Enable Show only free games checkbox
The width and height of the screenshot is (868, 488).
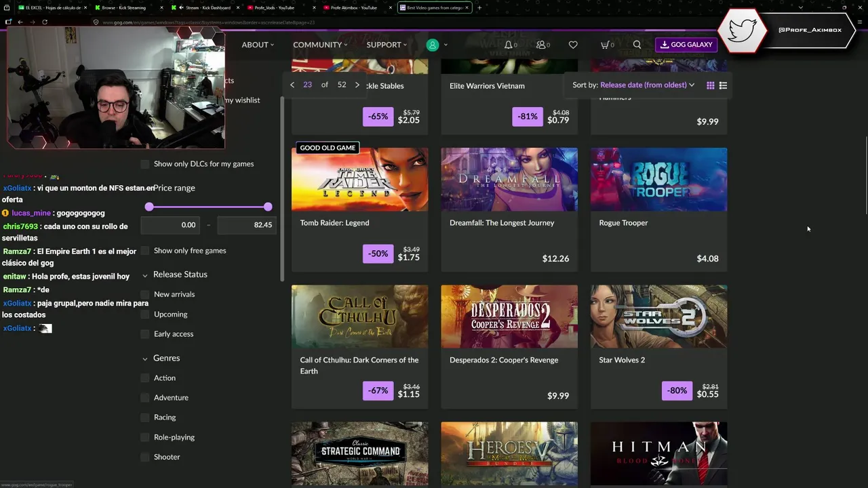pyautogui.click(x=145, y=251)
